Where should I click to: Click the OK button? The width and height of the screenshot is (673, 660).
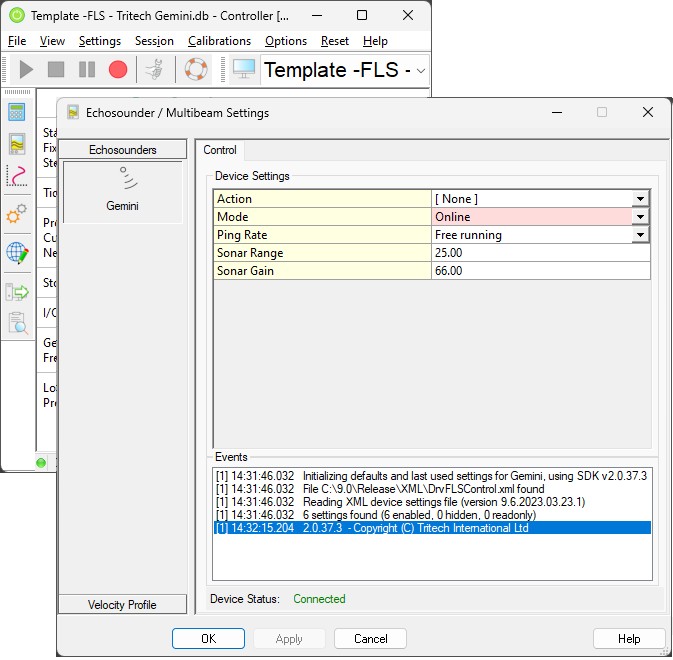[208, 638]
